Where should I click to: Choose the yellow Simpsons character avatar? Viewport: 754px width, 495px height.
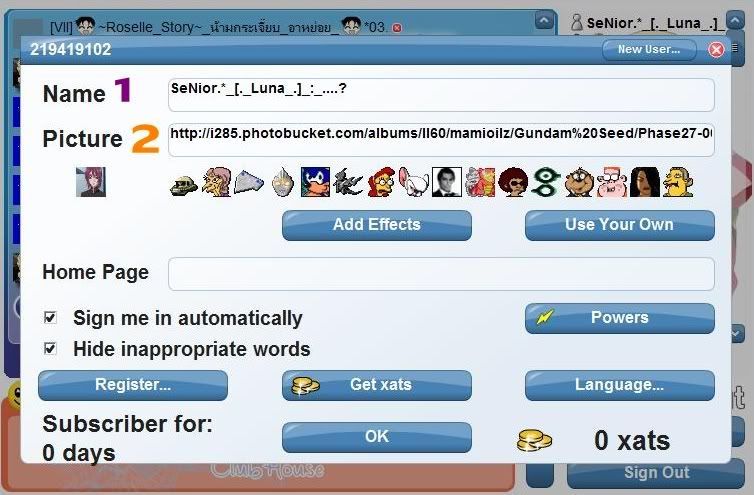pos(678,182)
